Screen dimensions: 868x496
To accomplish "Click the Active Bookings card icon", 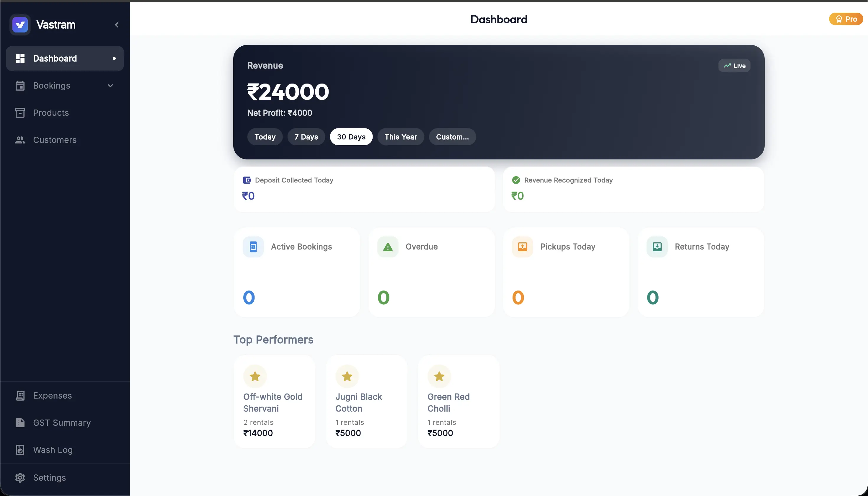I will pos(253,247).
